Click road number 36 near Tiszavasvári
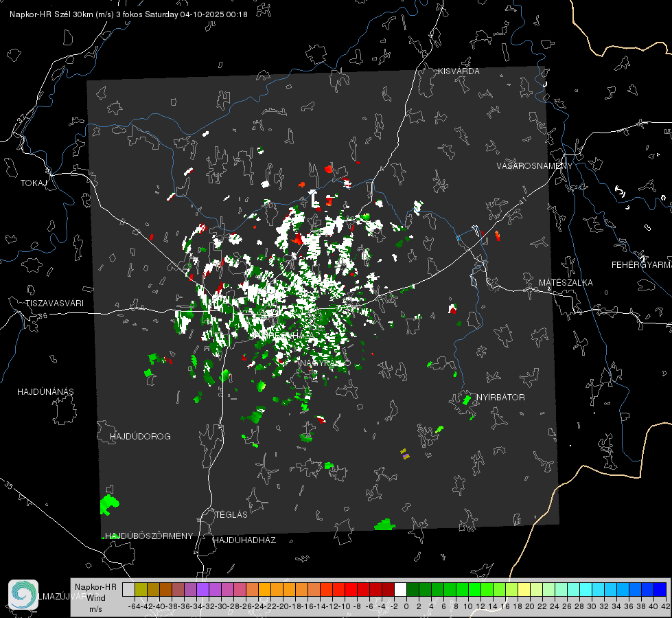 click(x=43, y=316)
